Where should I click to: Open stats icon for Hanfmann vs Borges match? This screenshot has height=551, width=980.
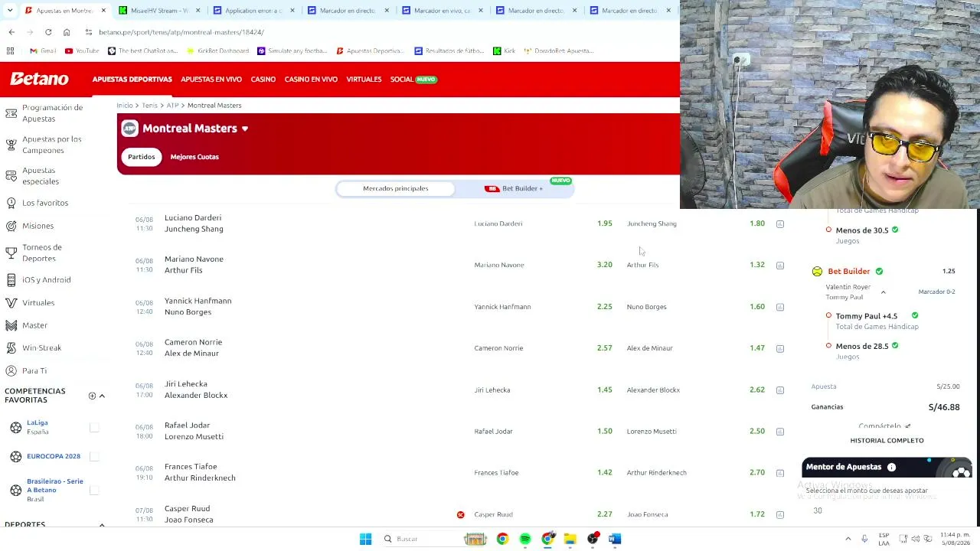tap(780, 307)
